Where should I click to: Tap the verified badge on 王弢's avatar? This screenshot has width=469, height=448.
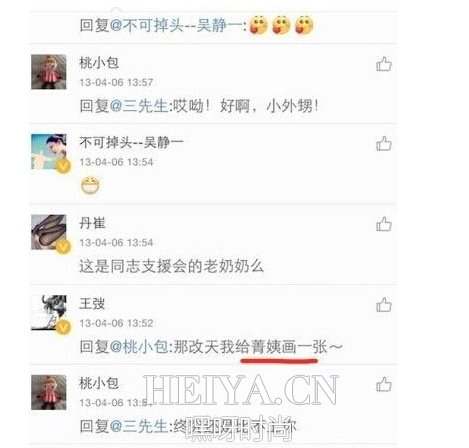pyautogui.click(x=63, y=327)
